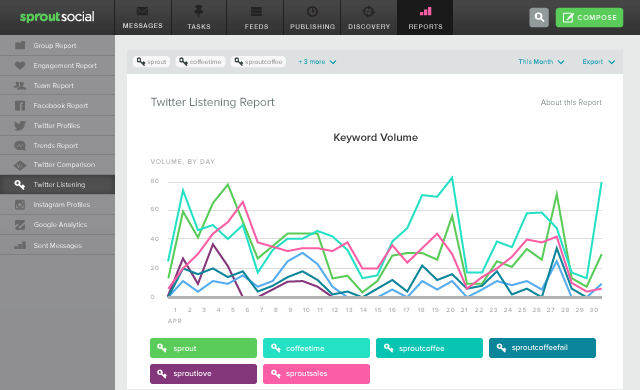Viewport: 640px width, 390px height.
Task: Open Twitter Profiles in sidebar
Action: coord(57,126)
